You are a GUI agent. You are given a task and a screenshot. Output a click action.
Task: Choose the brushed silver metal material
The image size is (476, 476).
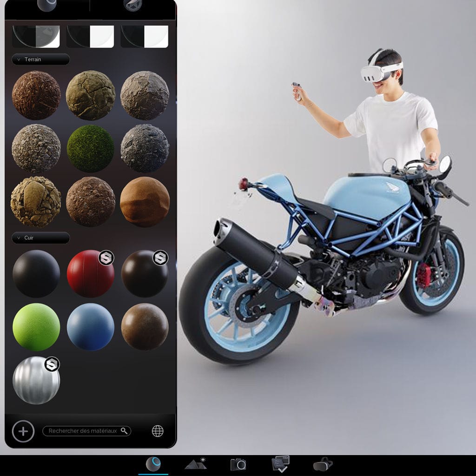[x=36, y=380]
